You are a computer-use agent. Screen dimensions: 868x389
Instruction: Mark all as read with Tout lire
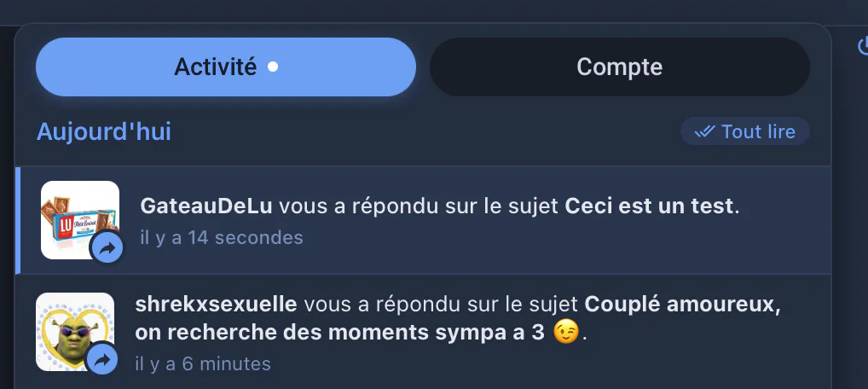coord(745,131)
